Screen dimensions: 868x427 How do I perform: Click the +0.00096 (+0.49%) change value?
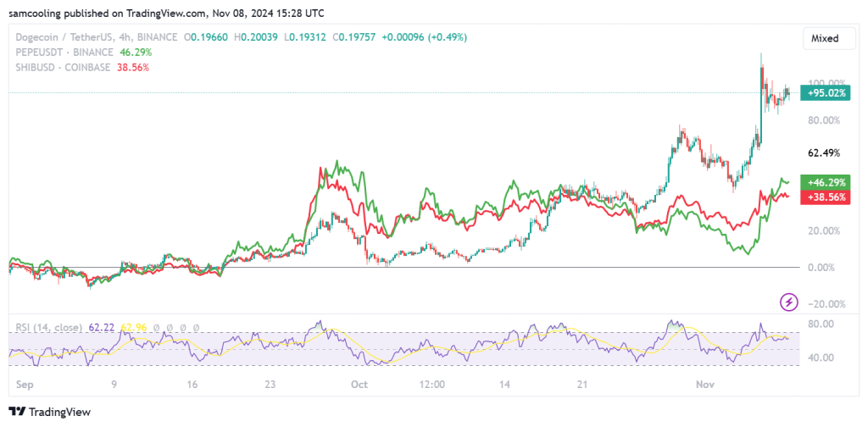point(424,37)
